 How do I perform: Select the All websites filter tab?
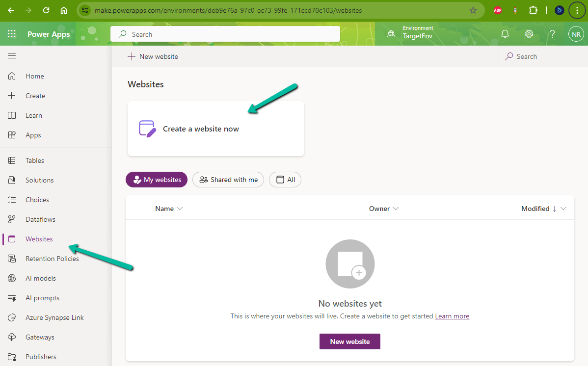(x=285, y=180)
